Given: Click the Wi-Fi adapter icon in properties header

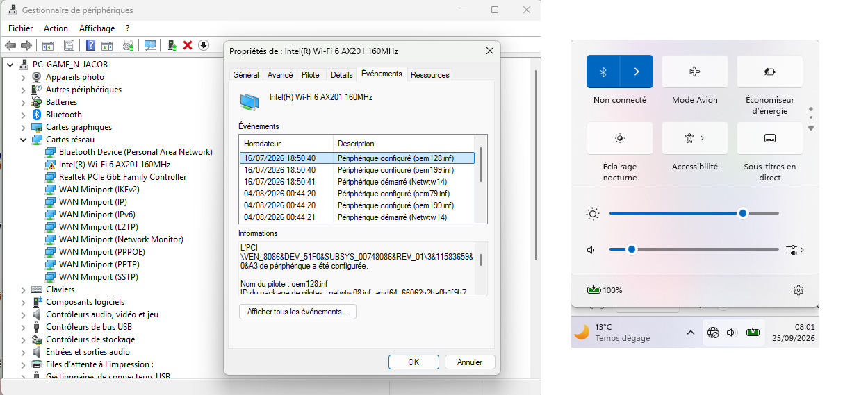Looking at the screenshot, I should [x=249, y=101].
